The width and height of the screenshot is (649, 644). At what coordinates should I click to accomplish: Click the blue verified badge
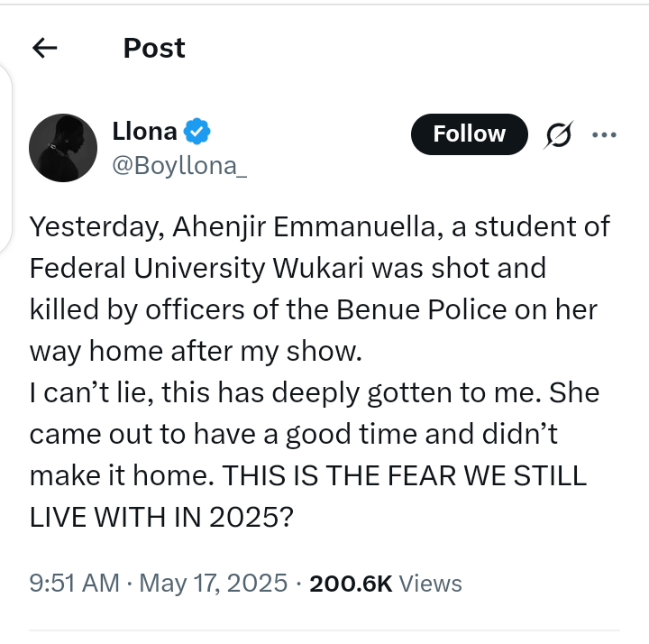[197, 132]
